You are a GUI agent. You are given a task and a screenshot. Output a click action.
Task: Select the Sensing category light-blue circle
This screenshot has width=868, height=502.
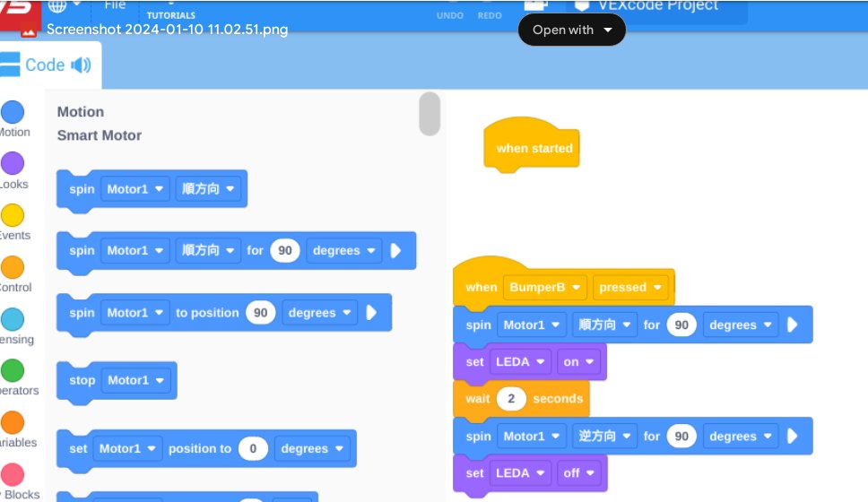(x=13, y=319)
